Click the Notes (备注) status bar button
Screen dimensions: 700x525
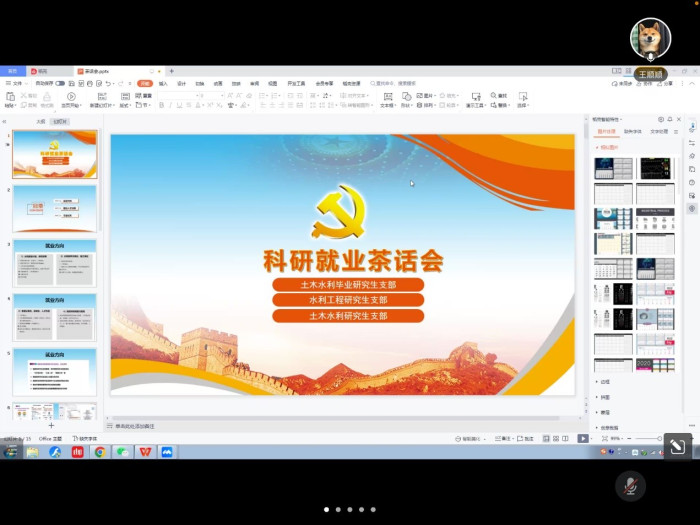click(504, 439)
